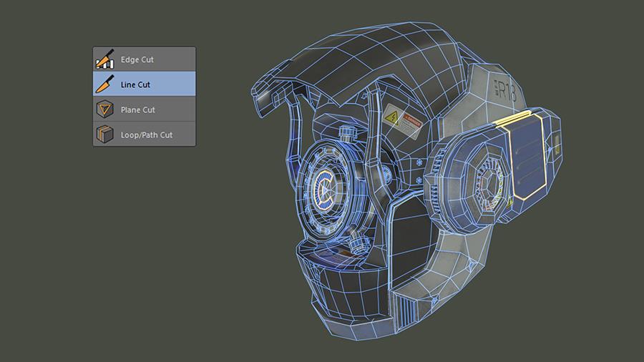Click the Line Cut knife icon
Viewport: 644px width, 362px height.
click(104, 84)
